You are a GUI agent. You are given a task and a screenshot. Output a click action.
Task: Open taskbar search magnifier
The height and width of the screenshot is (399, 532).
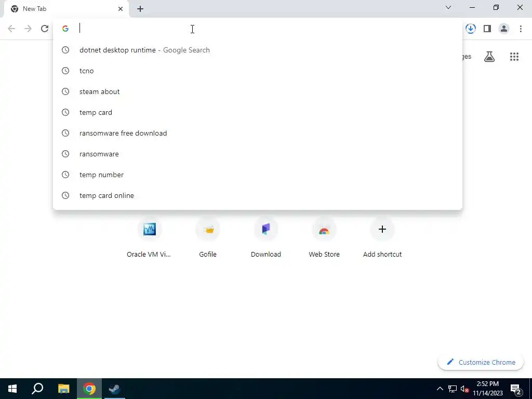pyautogui.click(x=37, y=389)
